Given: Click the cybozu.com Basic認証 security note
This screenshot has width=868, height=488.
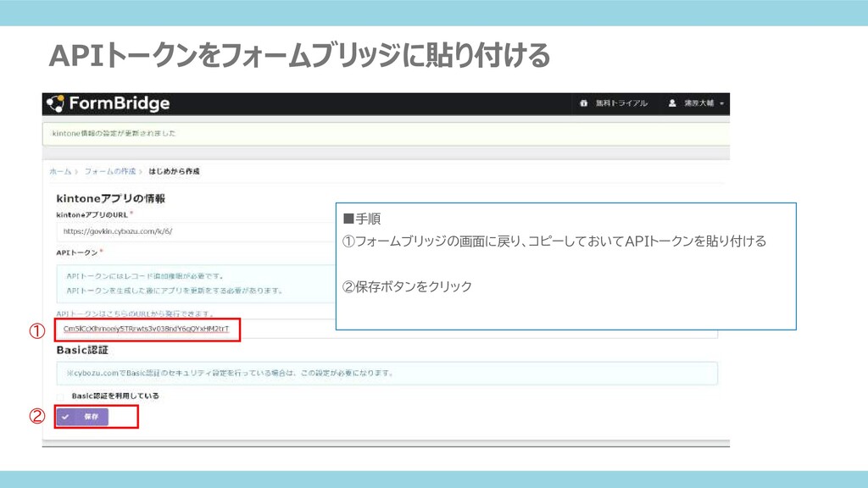Looking at the screenshot, I should (387, 374).
